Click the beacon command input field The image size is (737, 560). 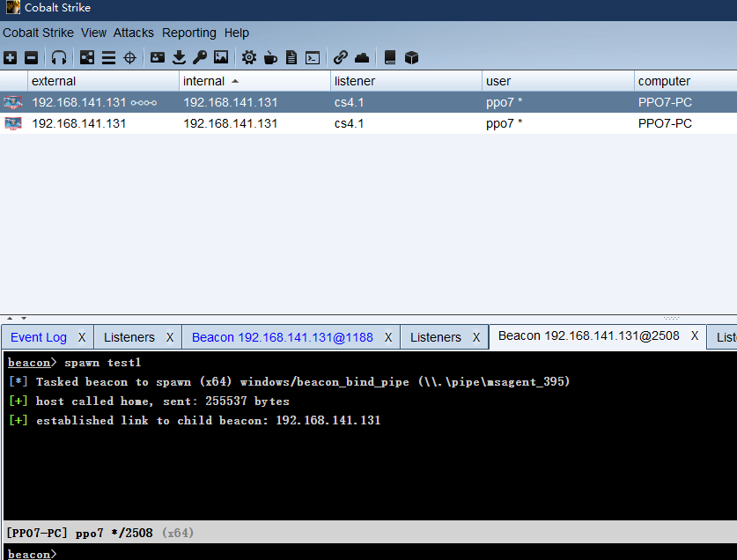click(371, 554)
